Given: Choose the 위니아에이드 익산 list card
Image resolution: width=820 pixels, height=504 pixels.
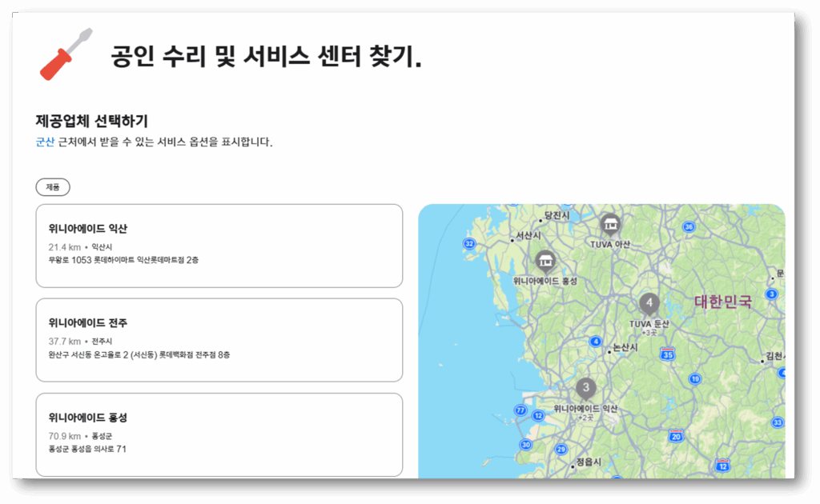Looking at the screenshot, I should click(219, 246).
